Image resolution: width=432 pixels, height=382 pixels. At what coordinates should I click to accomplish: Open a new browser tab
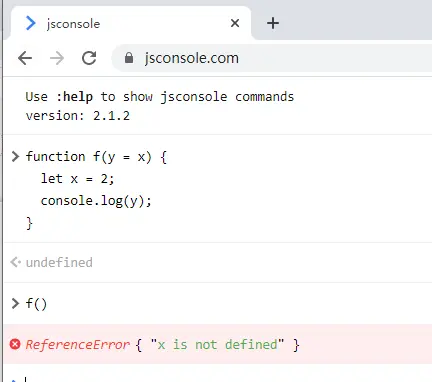tap(273, 23)
